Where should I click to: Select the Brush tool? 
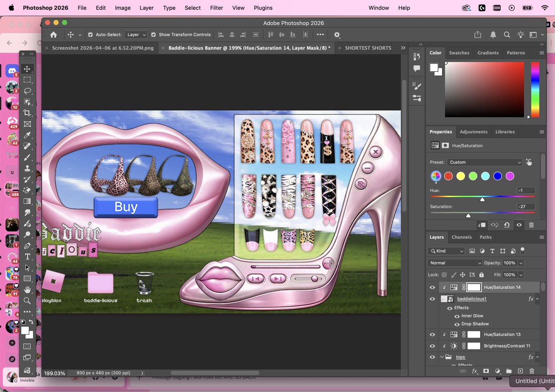27,157
